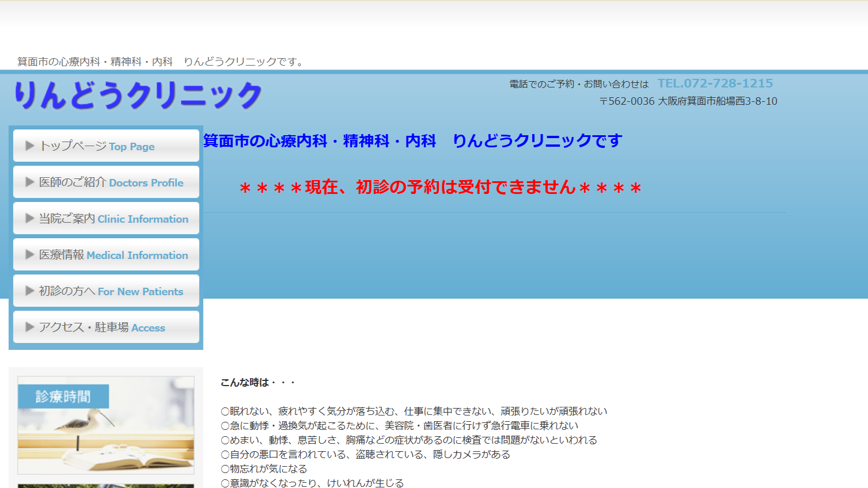Click the arrow icon beside アクセス・駐車場

(x=30, y=327)
